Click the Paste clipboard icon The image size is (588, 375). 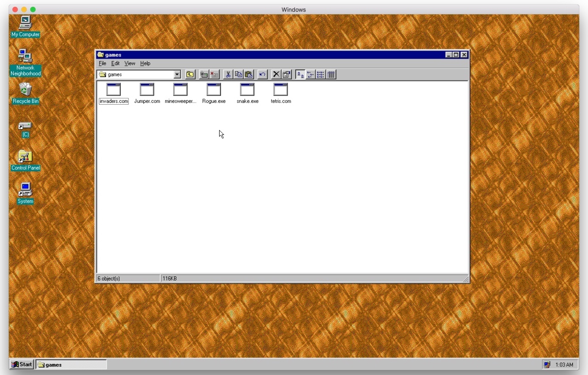pos(249,74)
